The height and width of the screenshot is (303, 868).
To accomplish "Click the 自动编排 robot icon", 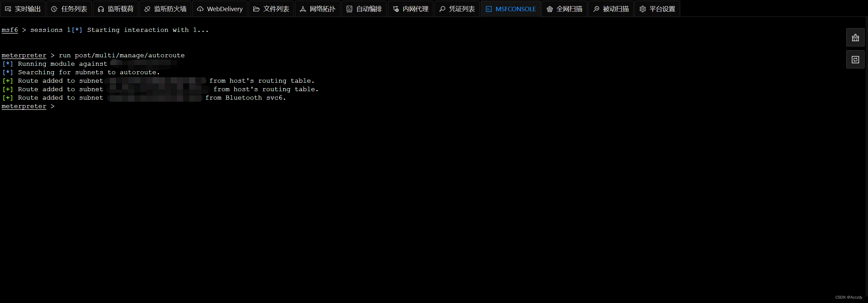I will [349, 9].
